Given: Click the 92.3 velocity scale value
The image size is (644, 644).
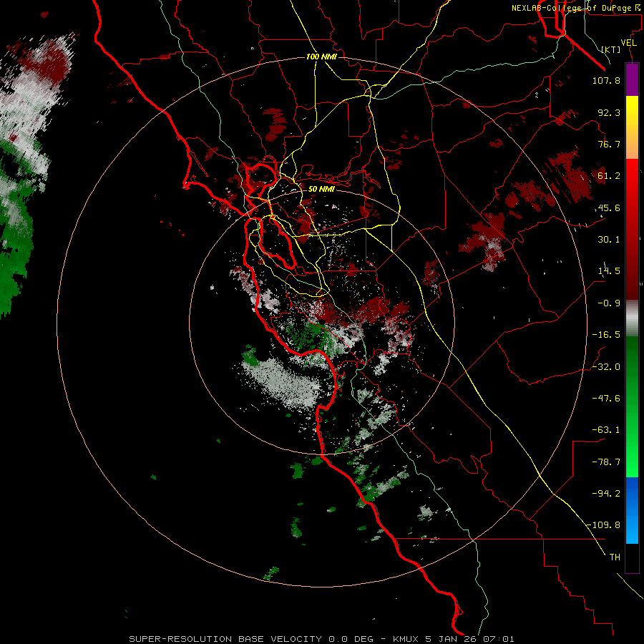Looking at the screenshot, I should 609,112.
